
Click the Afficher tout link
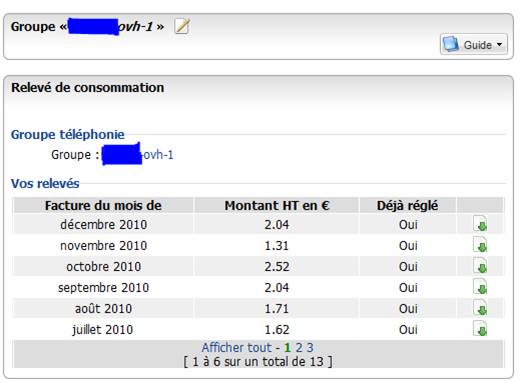(x=237, y=347)
